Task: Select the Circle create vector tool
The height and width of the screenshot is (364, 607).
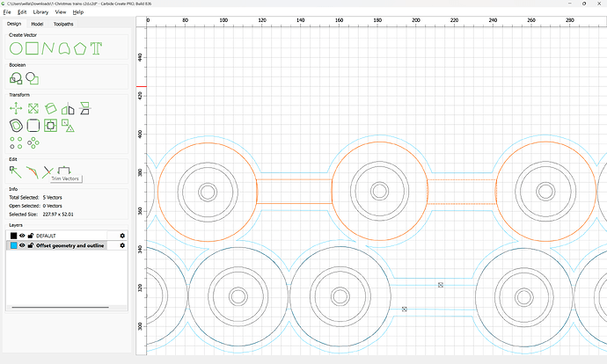Action: tap(15, 47)
